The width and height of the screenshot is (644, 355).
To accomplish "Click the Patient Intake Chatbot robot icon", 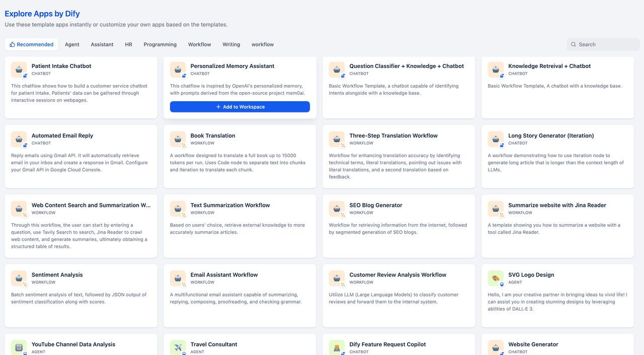I will click(19, 69).
